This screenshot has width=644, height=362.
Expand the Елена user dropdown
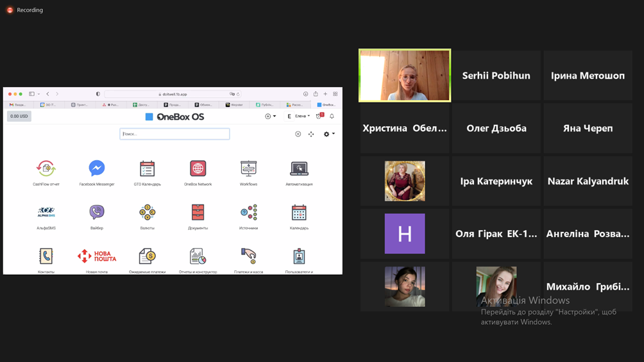coord(300,117)
